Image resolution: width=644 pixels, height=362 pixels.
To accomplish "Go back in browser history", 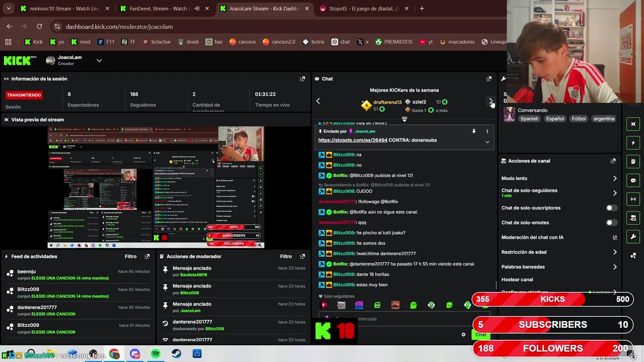I will pyautogui.click(x=10, y=27).
